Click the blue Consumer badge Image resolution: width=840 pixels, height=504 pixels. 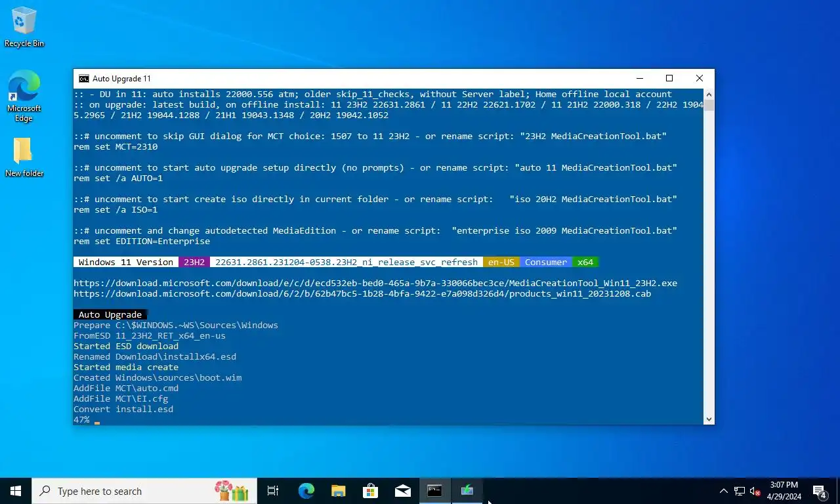pos(546,262)
